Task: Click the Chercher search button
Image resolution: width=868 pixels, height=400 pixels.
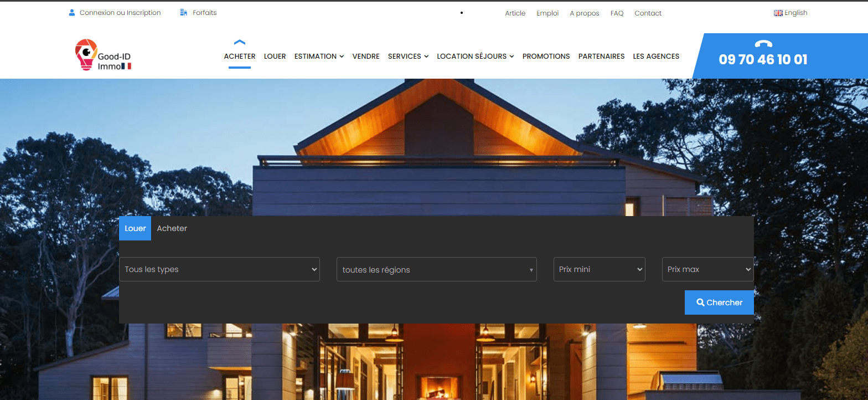Action: (719, 302)
